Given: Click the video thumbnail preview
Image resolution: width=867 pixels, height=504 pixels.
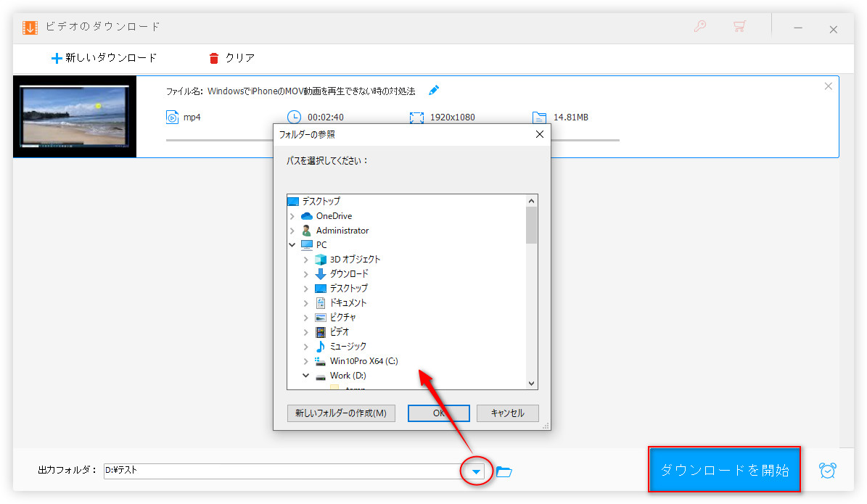Looking at the screenshot, I should pyautogui.click(x=75, y=116).
